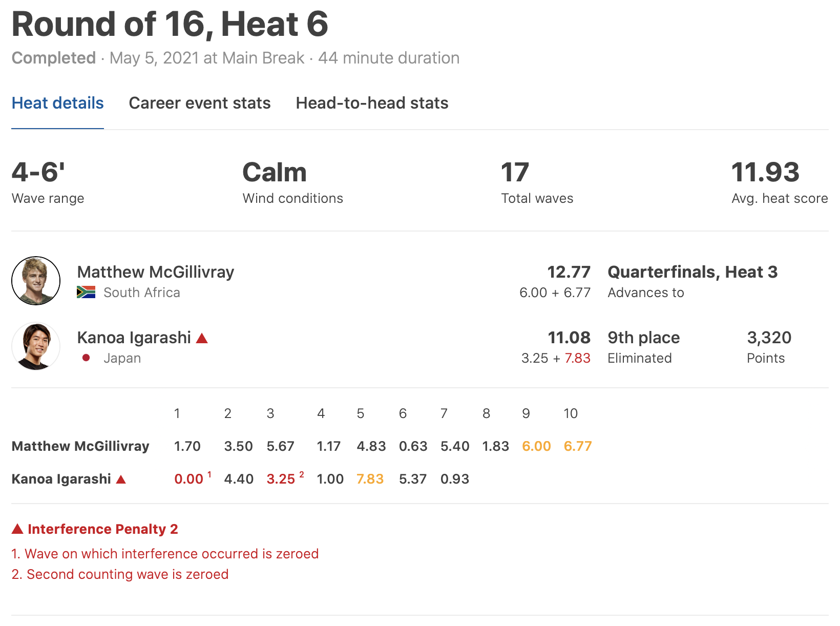Select McGillivray's 6.77 tenth wave score

click(x=577, y=446)
